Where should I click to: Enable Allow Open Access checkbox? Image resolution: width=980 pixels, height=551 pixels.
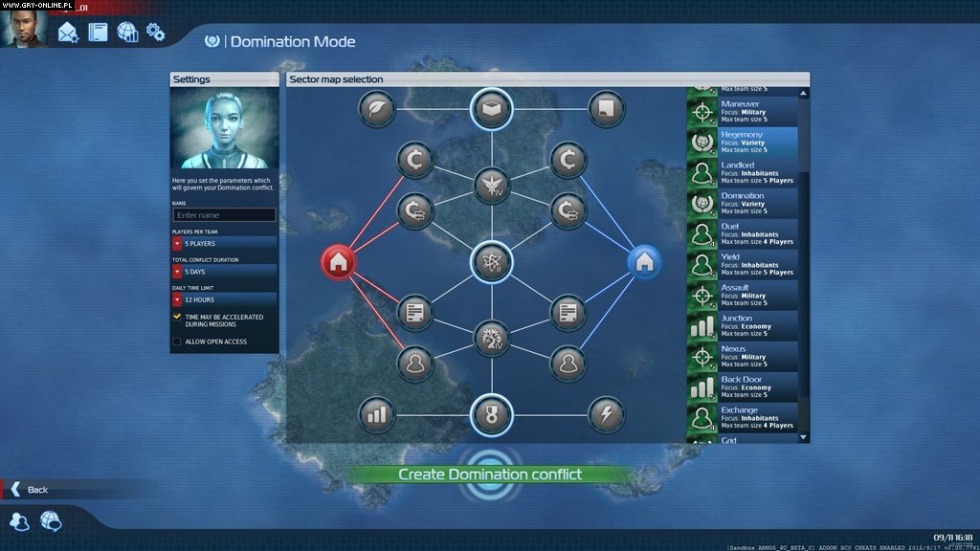click(x=177, y=342)
